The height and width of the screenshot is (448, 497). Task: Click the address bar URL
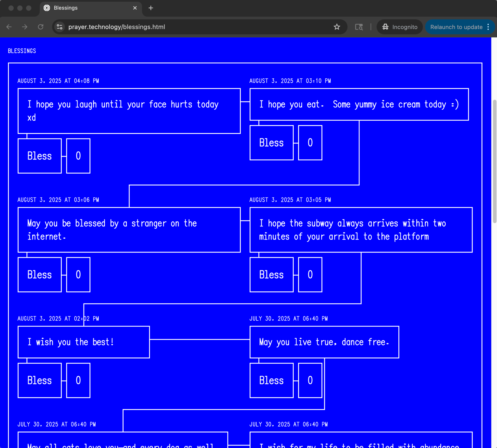tap(117, 27)
